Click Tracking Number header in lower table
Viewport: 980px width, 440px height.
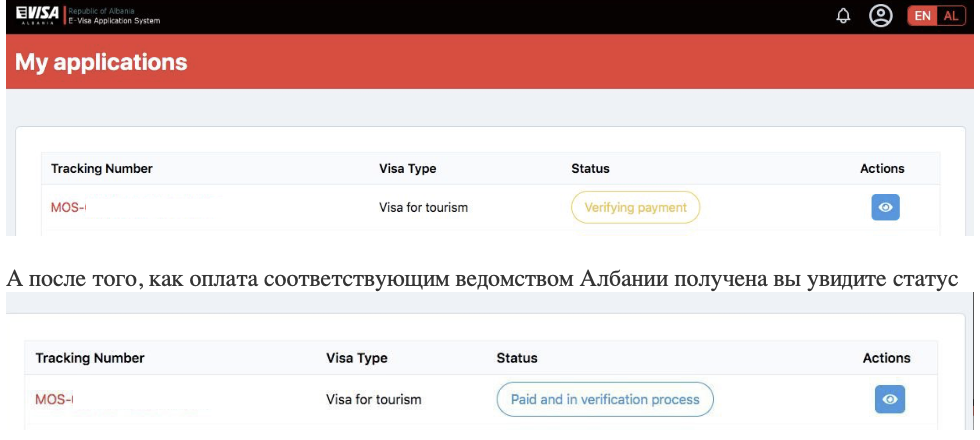pyautogui.click(x=89, y=358)
